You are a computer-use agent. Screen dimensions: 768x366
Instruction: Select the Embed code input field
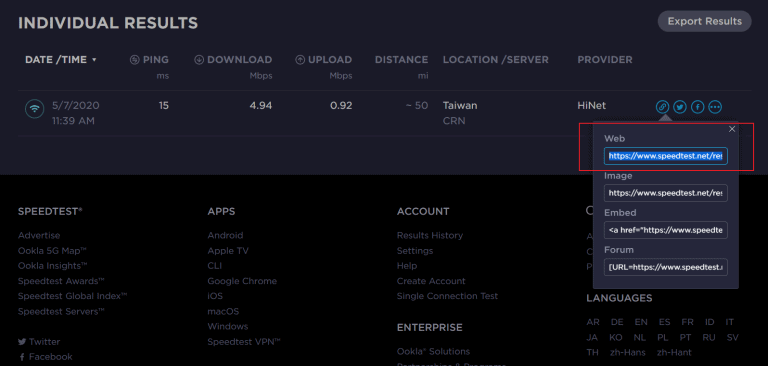pyautogui.click(x=666, y=230)
